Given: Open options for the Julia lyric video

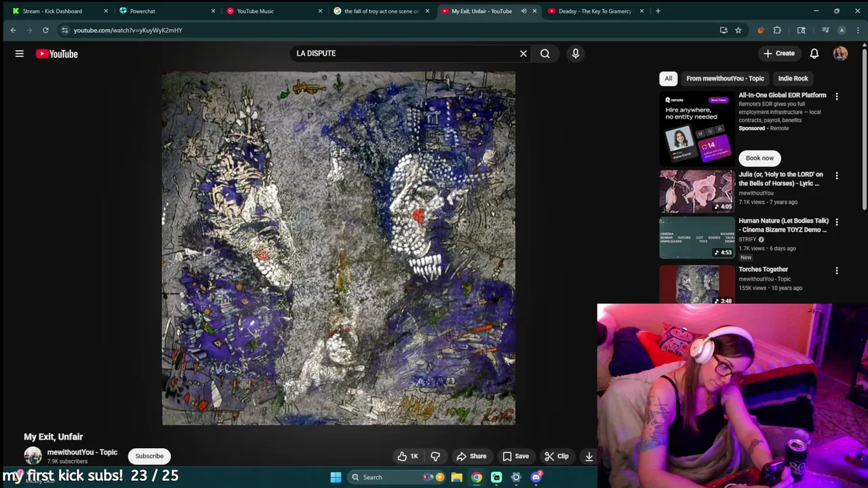Looking at the screenshot, I should tap(837, 176).
